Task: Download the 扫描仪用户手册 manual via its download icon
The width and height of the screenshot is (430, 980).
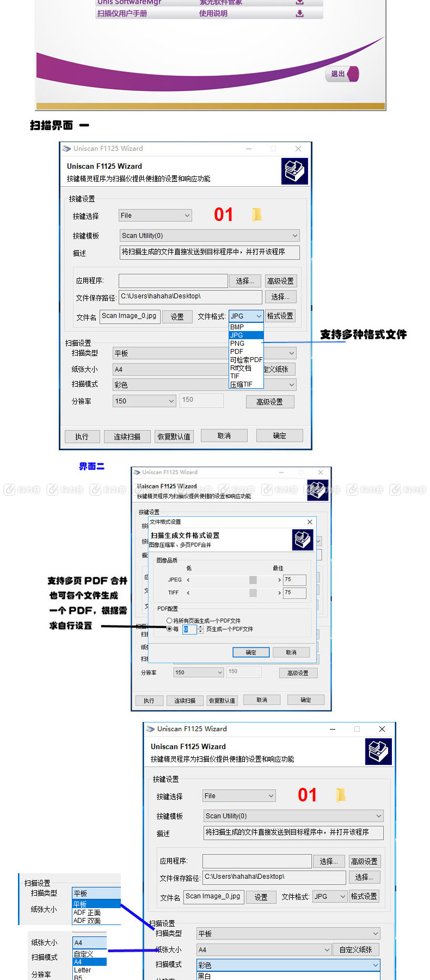Action: click(x=299, y=14)
